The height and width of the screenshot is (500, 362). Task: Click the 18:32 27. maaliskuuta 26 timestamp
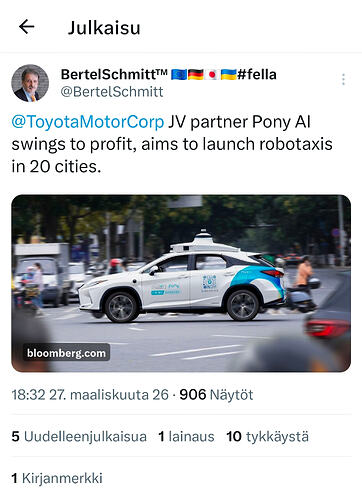pos(90,395)
